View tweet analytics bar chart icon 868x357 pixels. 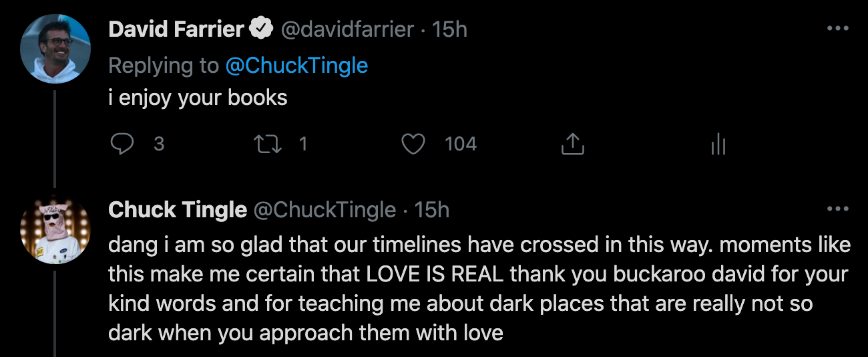[x=718, y=144]
